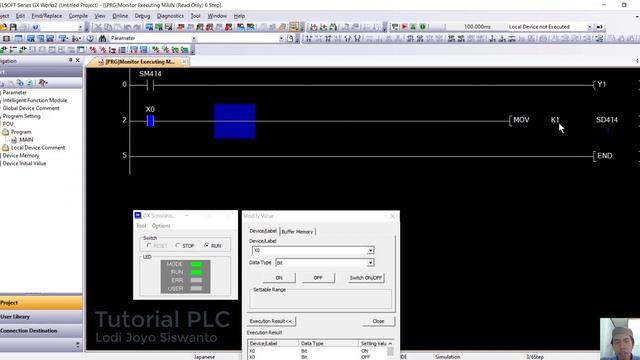Click the Undo arrow icon
The height and width of the screenshot is (360, 640).
pyautogui.click(x=128, y=27)
